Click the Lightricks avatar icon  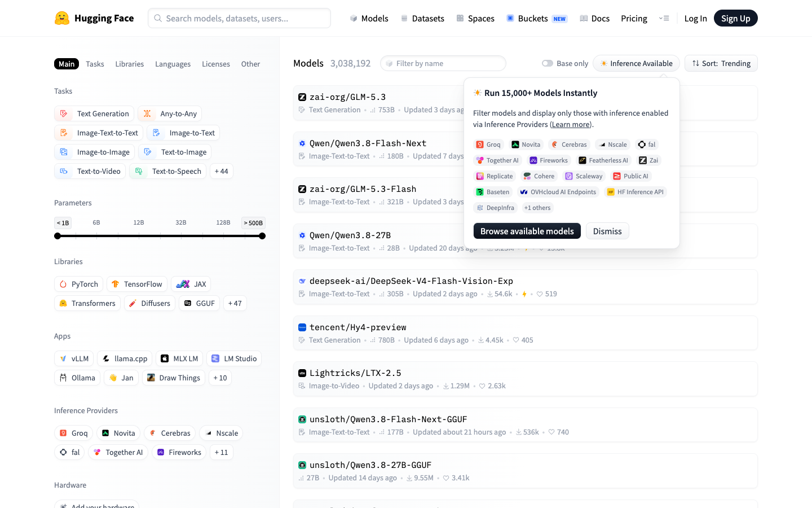pyautogui.click(x=302, y=373)
